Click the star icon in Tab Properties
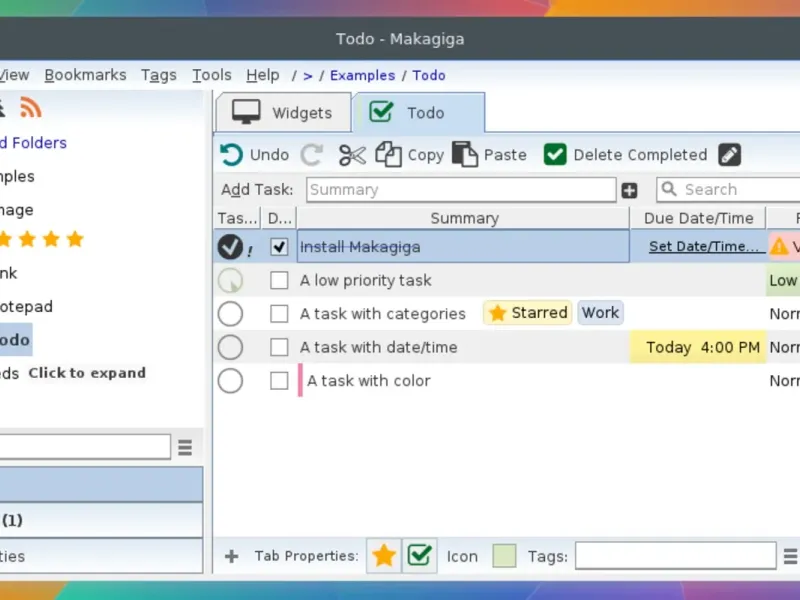Screen dimensions: 800x600 pos(384,555)
